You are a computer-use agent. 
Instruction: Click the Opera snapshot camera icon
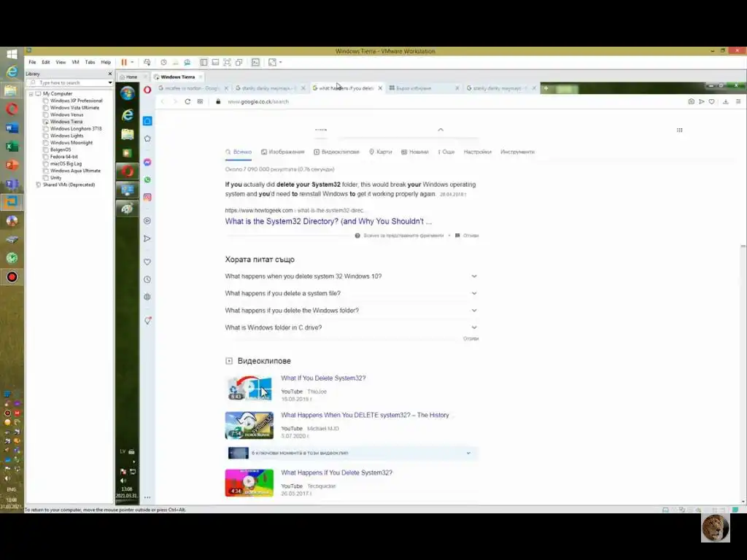(692, 102)
